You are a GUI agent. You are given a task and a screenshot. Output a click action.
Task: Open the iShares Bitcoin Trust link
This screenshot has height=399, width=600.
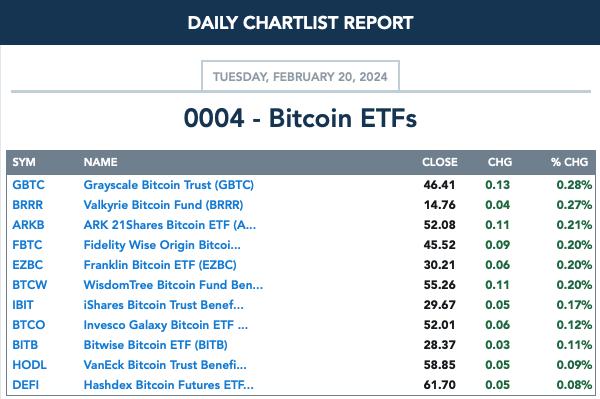tap(163, 305)
